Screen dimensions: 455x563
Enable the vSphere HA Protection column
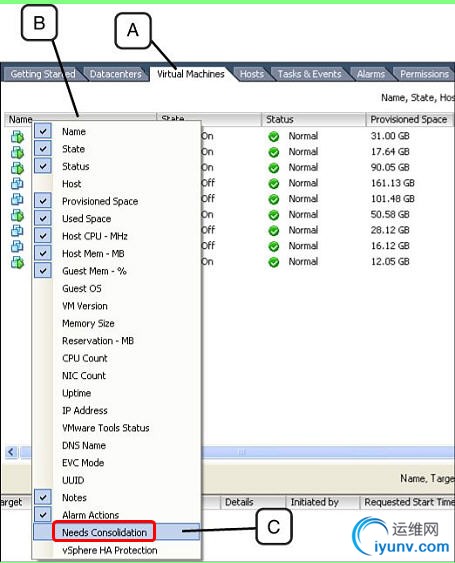(x=117, y=550)
